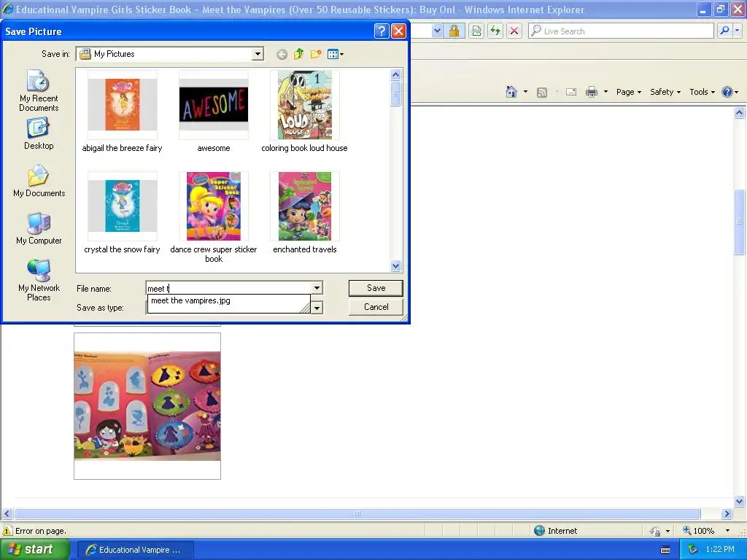Click the 1:22 PM clock
747x560 pixels.
720,550
